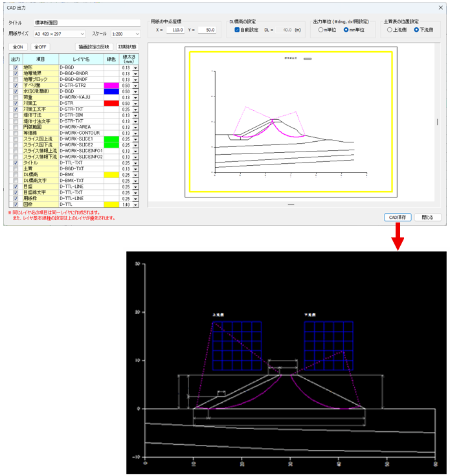The width and height of the screenshot is (450, 476).
Task: Pick the blue line color of 水位(浸潤線)
Action: point(111,91)
